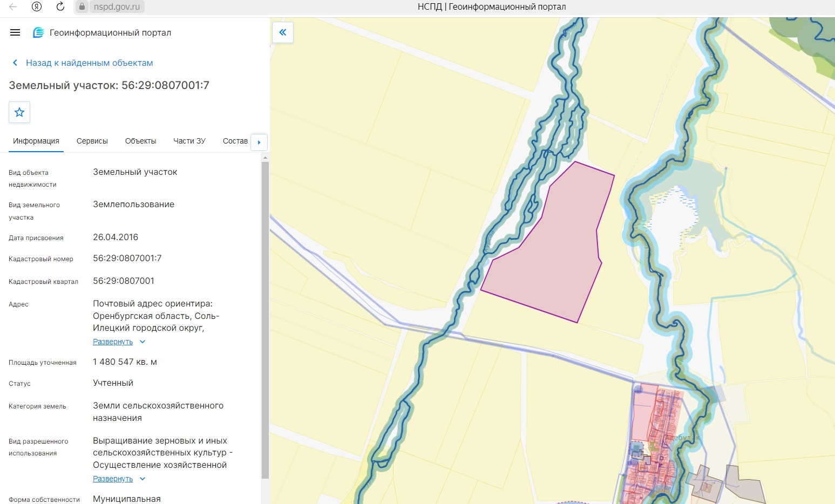Click the info panel vertical scrollbar
Image resolution: width=835 pixels, height=504 pixels.
click(x=265, y=319)
